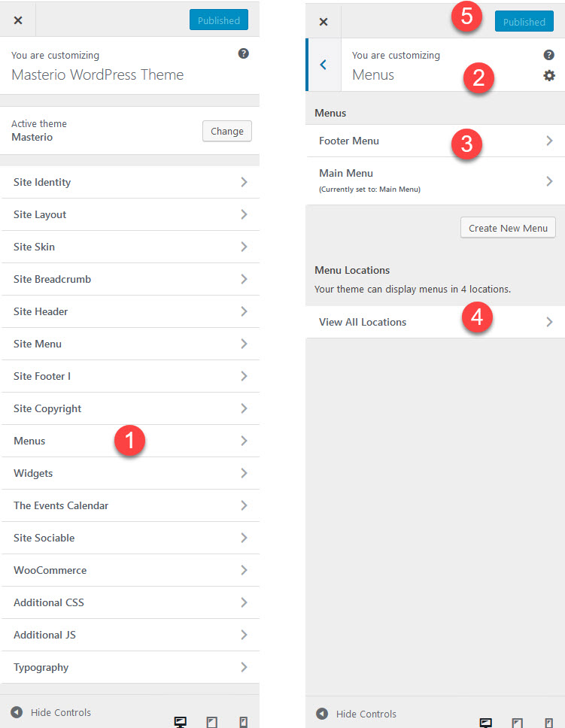Screen dimensions: 565x728
Task: Click Hide Controls text in right panel
Action: 366,714
